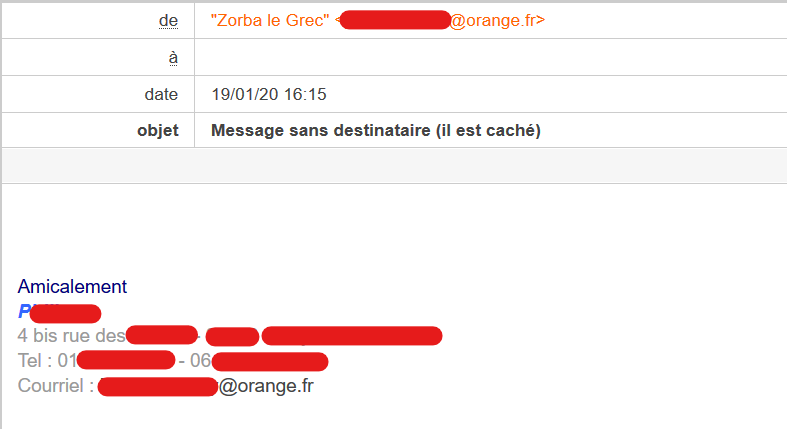Click the bold blue signature name
This screenshot has height=429, width=787.
click(60, 312)
